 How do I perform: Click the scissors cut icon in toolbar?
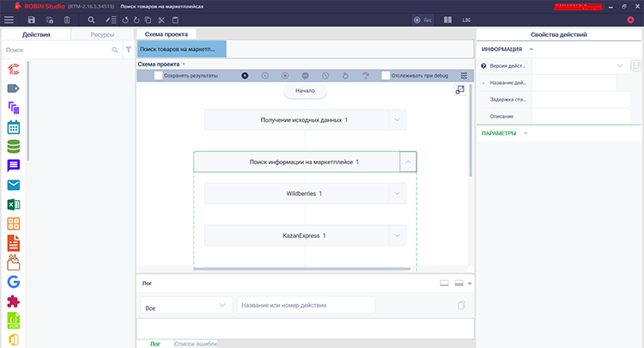click(160, 19)
